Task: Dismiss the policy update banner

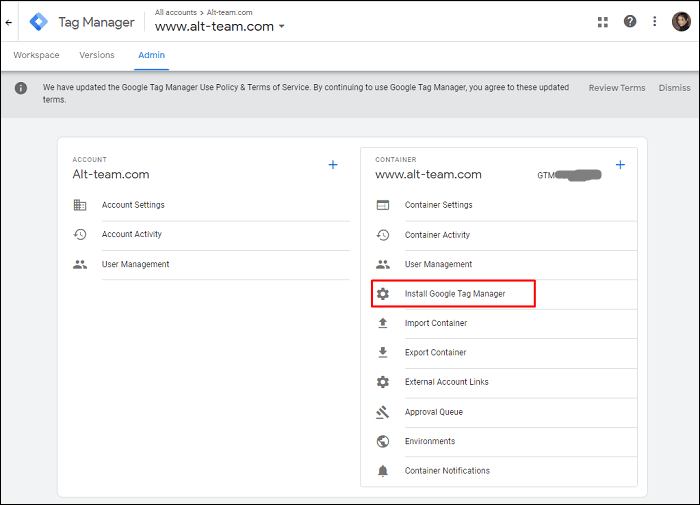Action: pyautogui.click(x=675, y=88)
